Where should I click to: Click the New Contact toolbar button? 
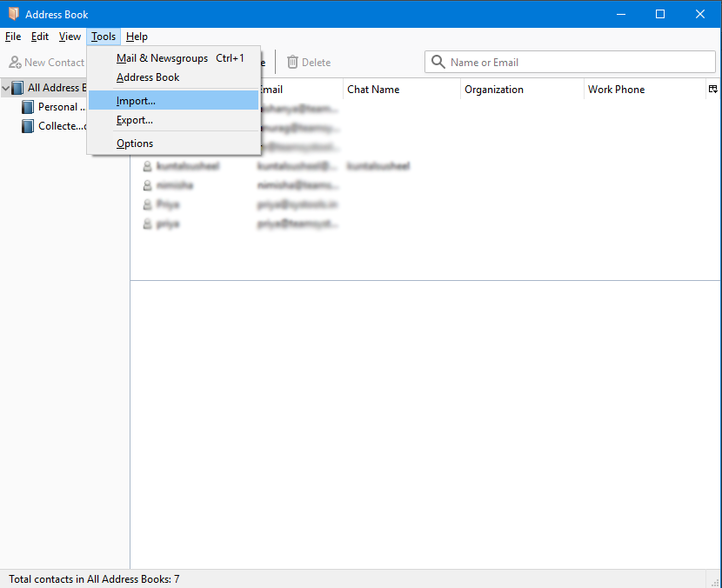pos(46,62)
